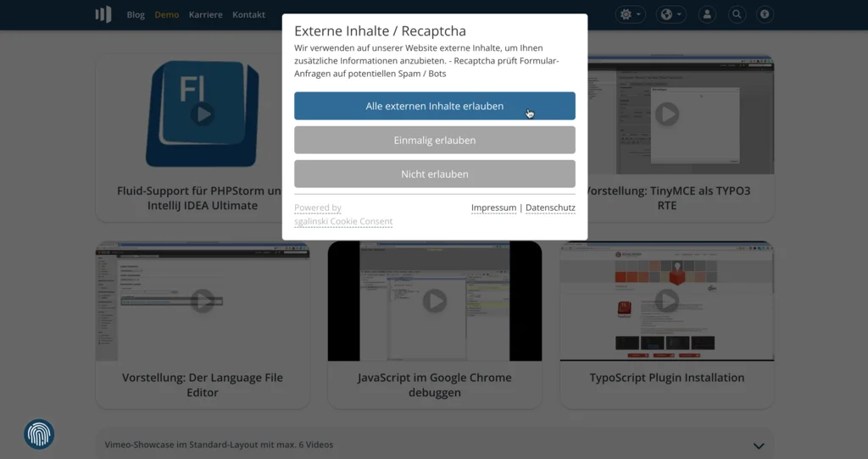
Task: Go to the Karriere menu item
Action: click(x=205, y=14)
